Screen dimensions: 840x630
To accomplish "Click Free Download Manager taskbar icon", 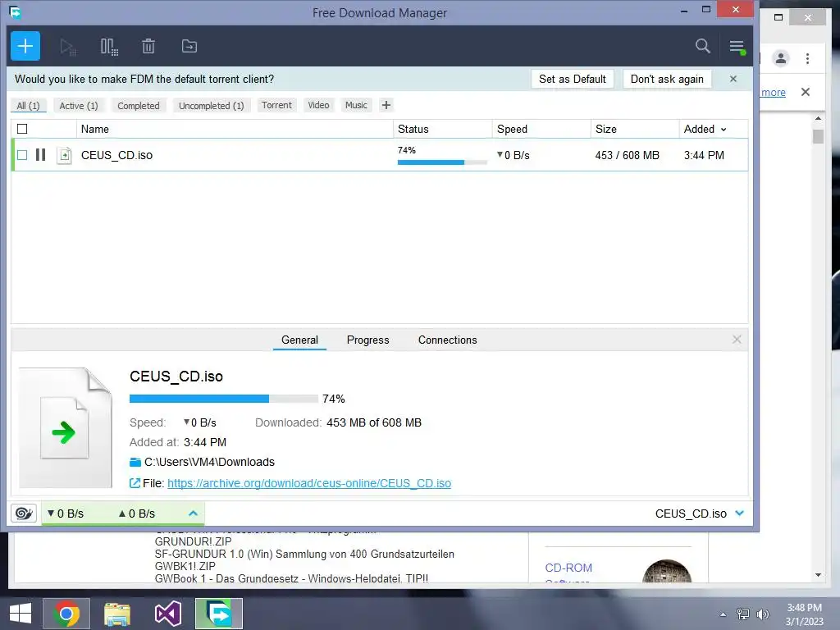I will coord(218,614).
